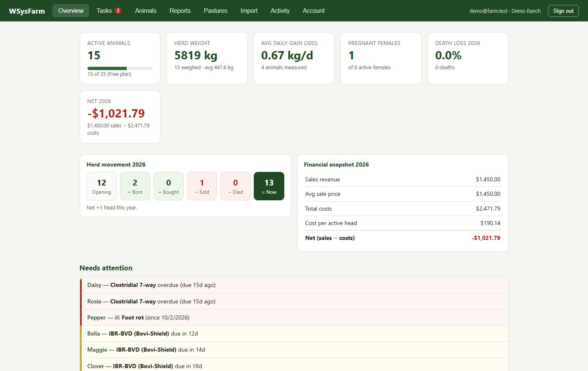The height and width of the screenshot is (371, 588).
Task: Click the Needs attention heading
Action: pos(106,268)
